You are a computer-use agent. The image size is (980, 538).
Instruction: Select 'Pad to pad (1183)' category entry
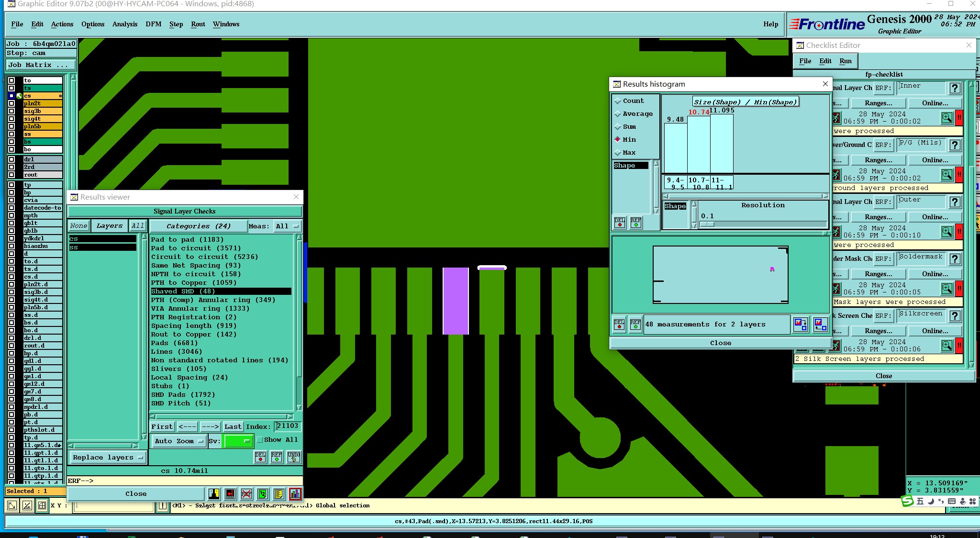[187, 240]
